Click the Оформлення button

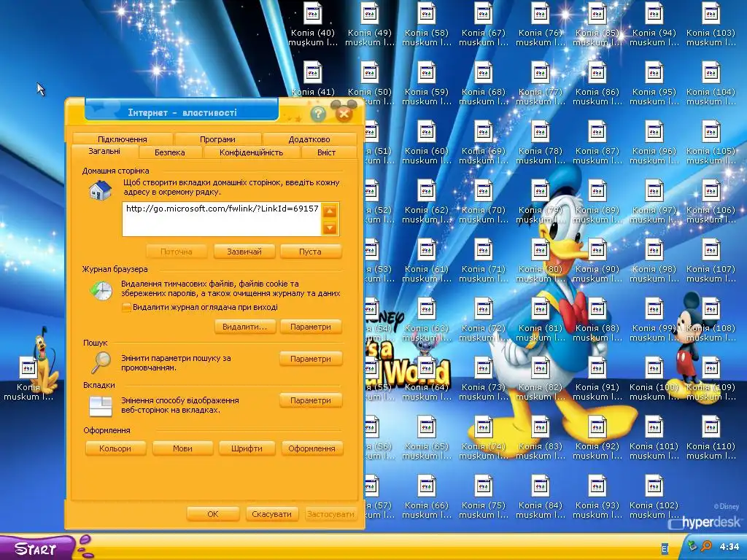click(x=311, y=448)
